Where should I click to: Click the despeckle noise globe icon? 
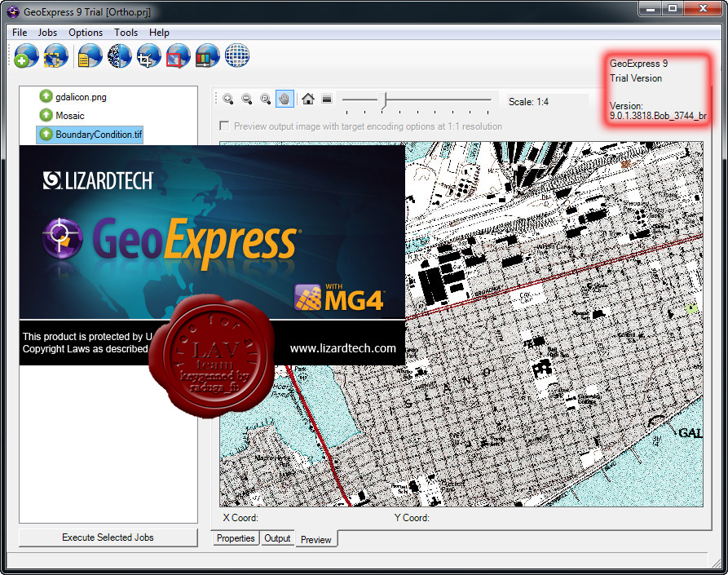(119, 55)
